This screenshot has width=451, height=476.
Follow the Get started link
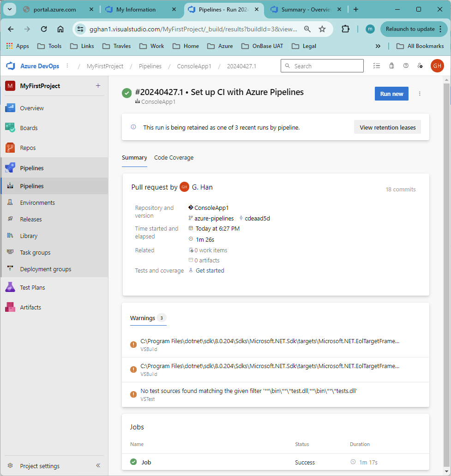pos(210,270)
